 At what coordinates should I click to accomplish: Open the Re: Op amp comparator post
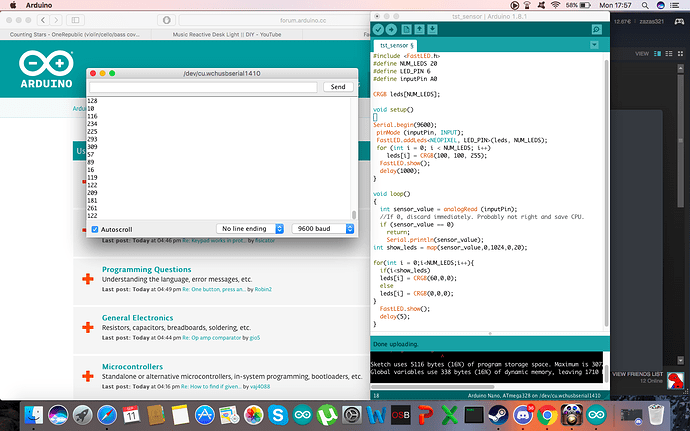pyautogui.click(x=212, y=338)
